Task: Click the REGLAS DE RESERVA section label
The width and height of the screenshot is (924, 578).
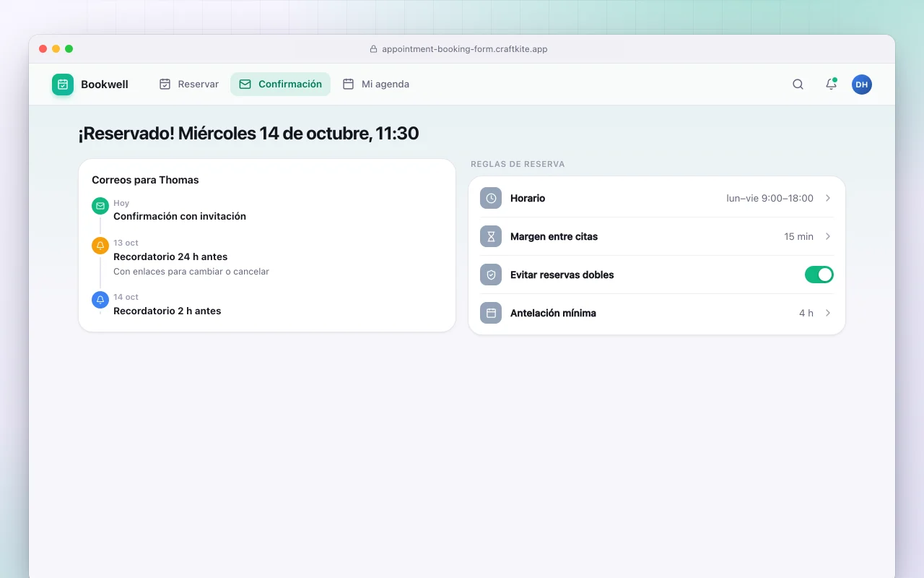Action: click(518, 164)
